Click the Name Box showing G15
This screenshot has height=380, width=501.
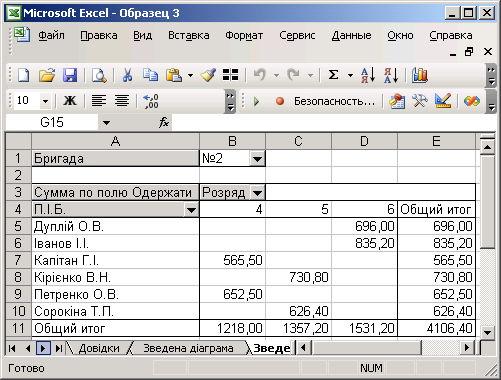click(52, 123)
